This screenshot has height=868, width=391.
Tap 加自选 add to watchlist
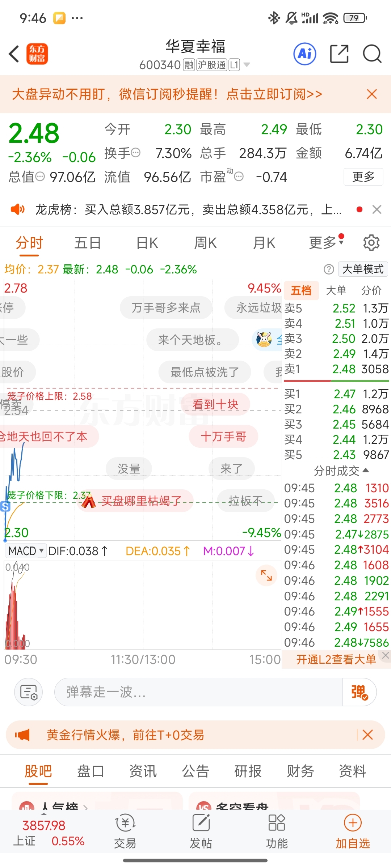point(353,832)
